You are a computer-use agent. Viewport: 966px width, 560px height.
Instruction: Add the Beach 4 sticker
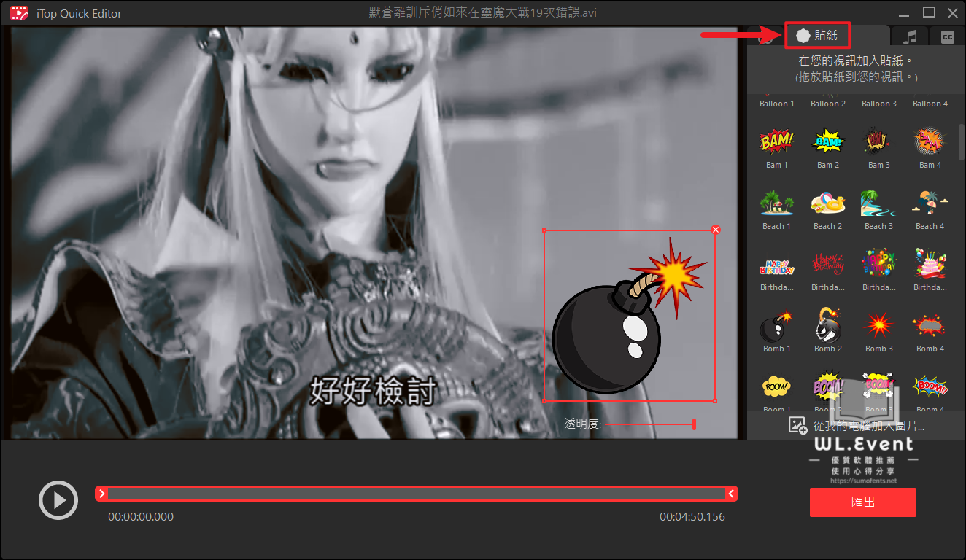pyautogui.click(x=930, y=203)
